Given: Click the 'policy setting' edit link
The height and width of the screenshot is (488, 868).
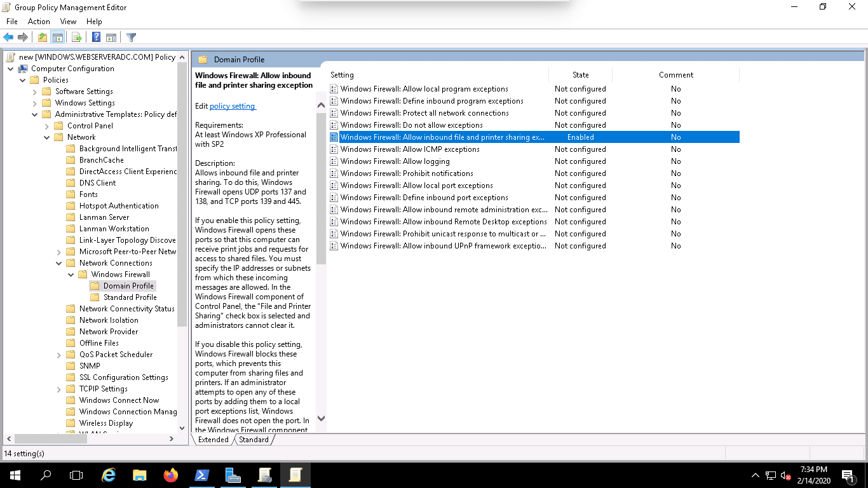Looking at the screenshot, I should pos(232,106).
